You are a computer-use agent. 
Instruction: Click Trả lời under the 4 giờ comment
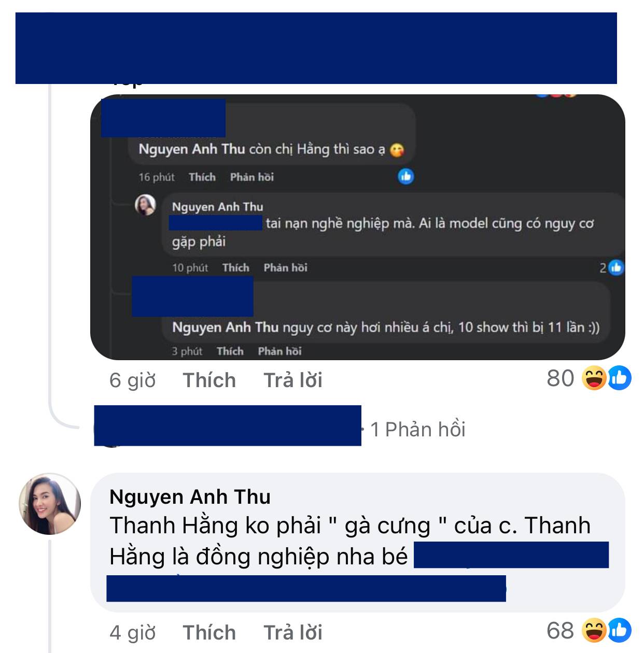coord(293,633)
